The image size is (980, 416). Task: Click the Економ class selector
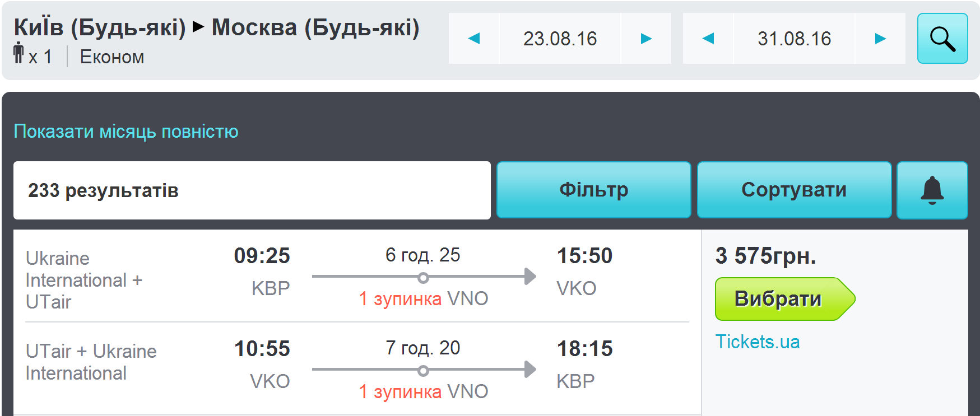click(x=112, y=57)
